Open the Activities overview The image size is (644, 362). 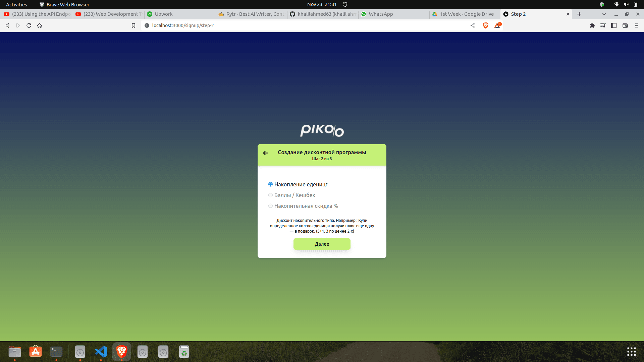click(x=16, y=4)
